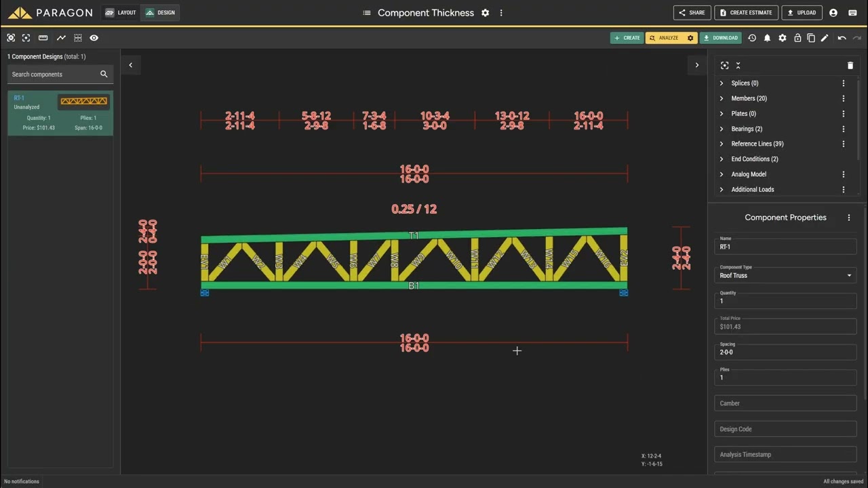This screenshot has height=488, width=868.
Task: Toggle the eye visibility icon in toolbar
Action: tap(94, 38)
